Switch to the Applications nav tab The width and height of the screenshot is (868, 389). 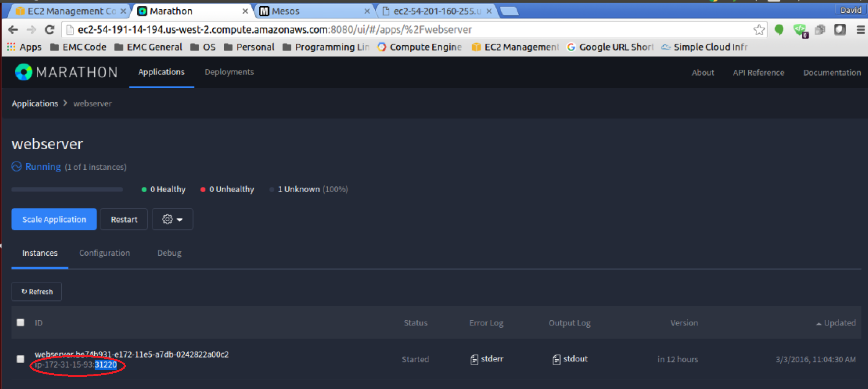tap(161, 72)
